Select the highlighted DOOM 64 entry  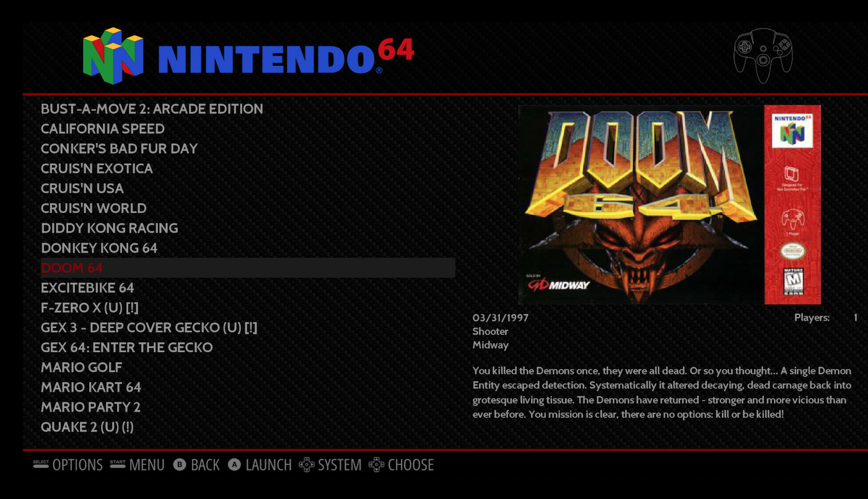pyautogui.click(x=248, y=268)
